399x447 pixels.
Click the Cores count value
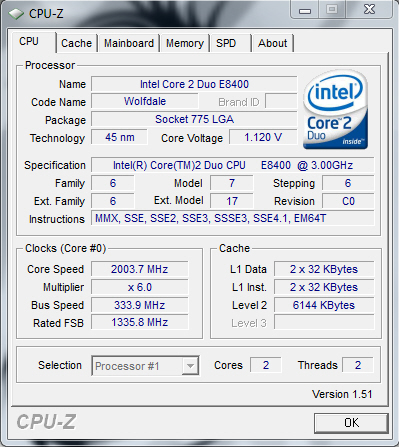(x=266, y=365)
